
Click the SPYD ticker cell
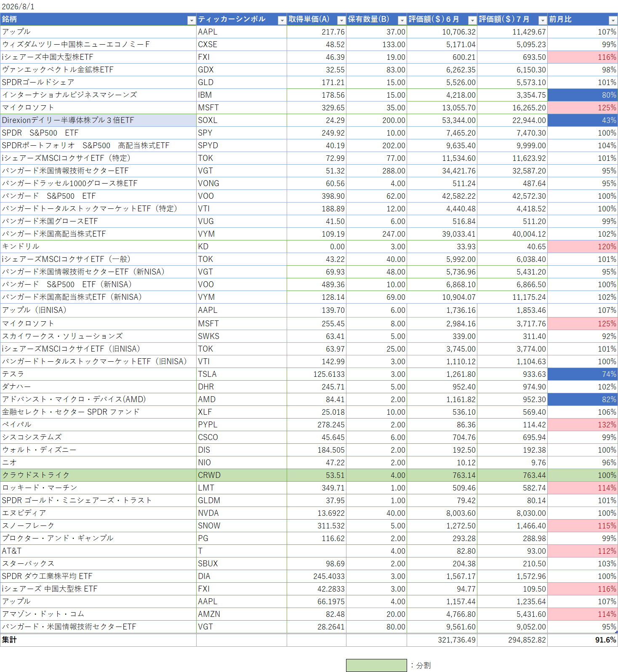click(x=242, y=145)
